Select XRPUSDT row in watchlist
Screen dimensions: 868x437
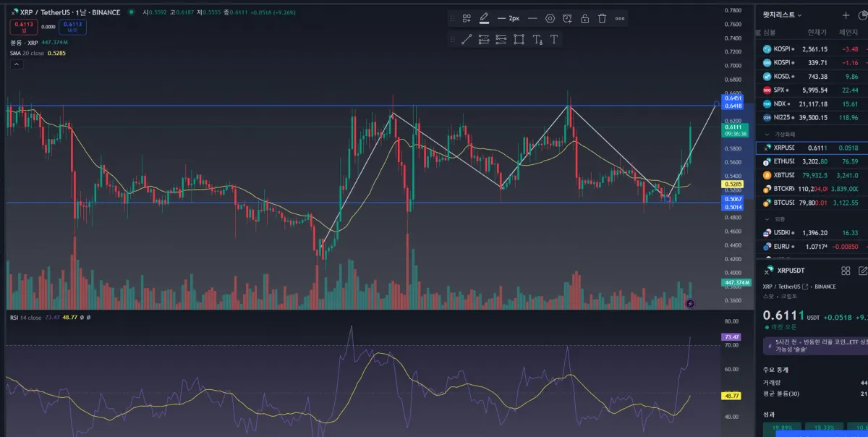pyautogui.click(x=812, y=148)
